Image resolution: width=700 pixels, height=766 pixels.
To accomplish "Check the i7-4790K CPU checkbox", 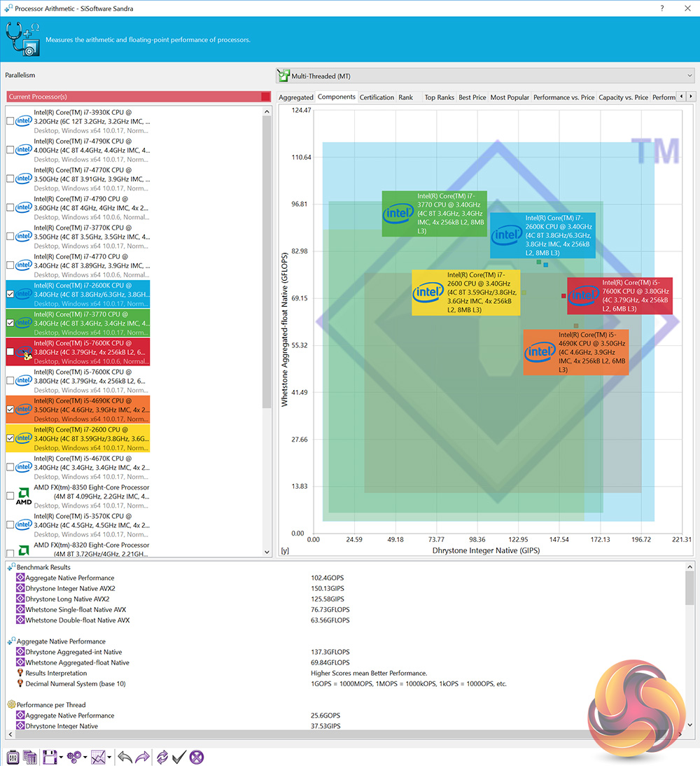I will [10, 150].
